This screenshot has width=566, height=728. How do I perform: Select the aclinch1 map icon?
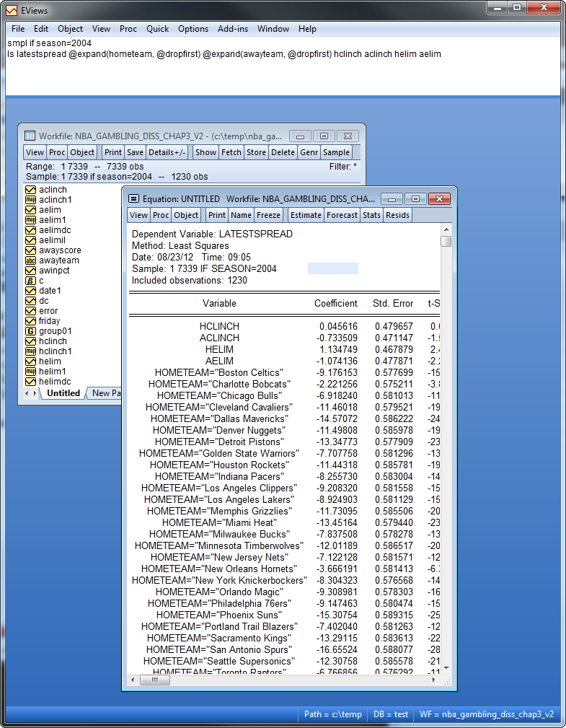30,200
